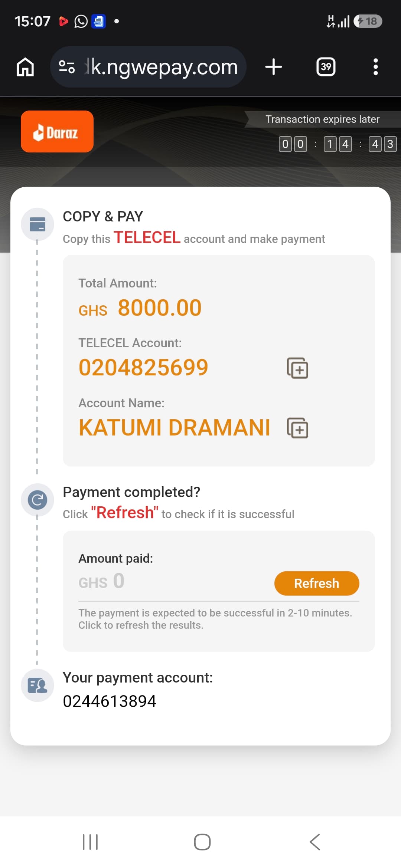The height and width of the screenshot is (868, 401).
Task: Tap the Android home navigation button
Action: 202,842
